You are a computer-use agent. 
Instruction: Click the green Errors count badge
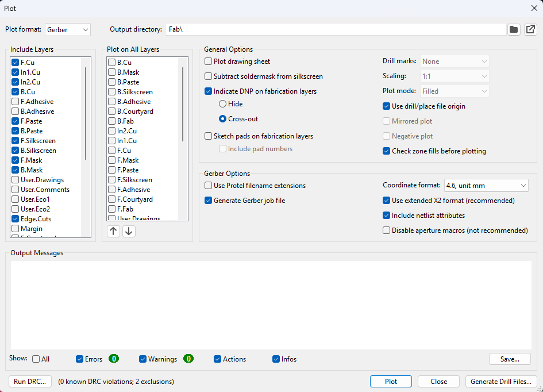pos(114,359)
